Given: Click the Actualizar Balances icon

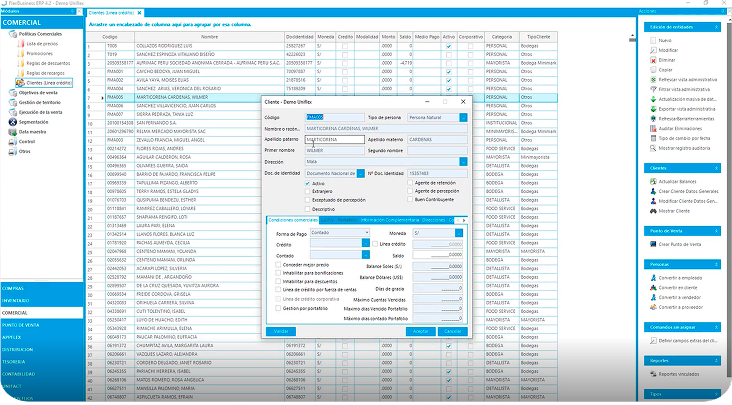Looking at the screenshot, I should click(x=651, y=181).
